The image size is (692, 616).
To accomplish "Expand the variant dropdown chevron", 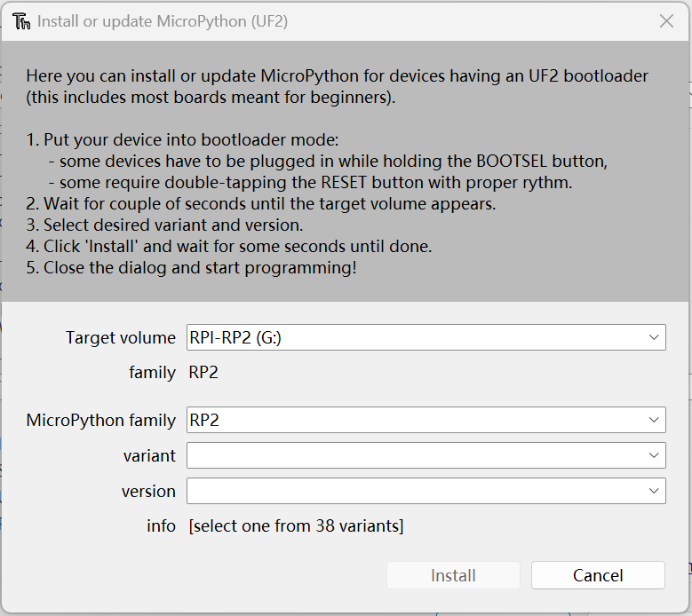I will [654, 455].
